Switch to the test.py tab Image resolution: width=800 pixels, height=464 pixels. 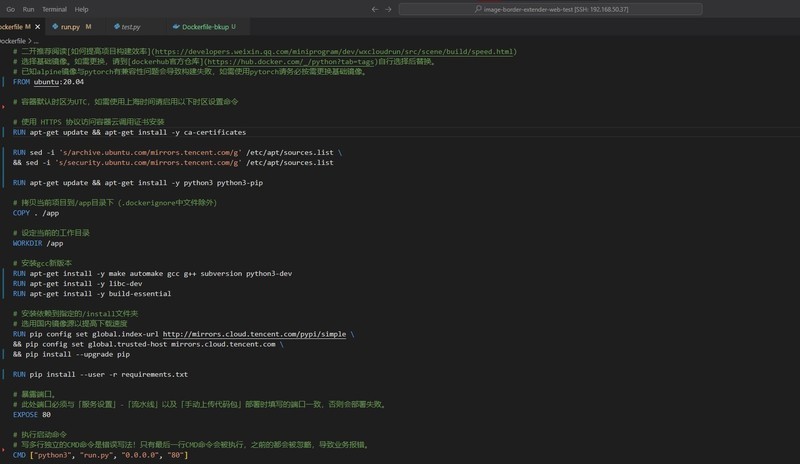coord(131,27)
